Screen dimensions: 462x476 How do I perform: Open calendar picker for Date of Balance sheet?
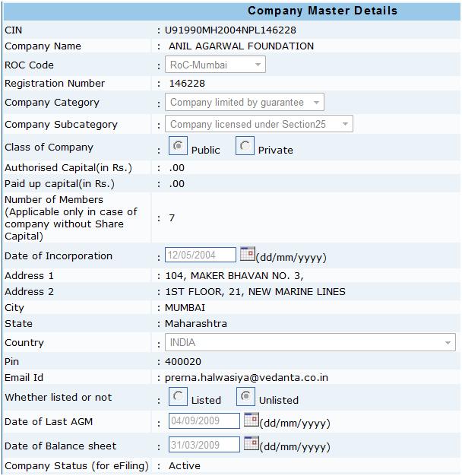coord(252,443)
